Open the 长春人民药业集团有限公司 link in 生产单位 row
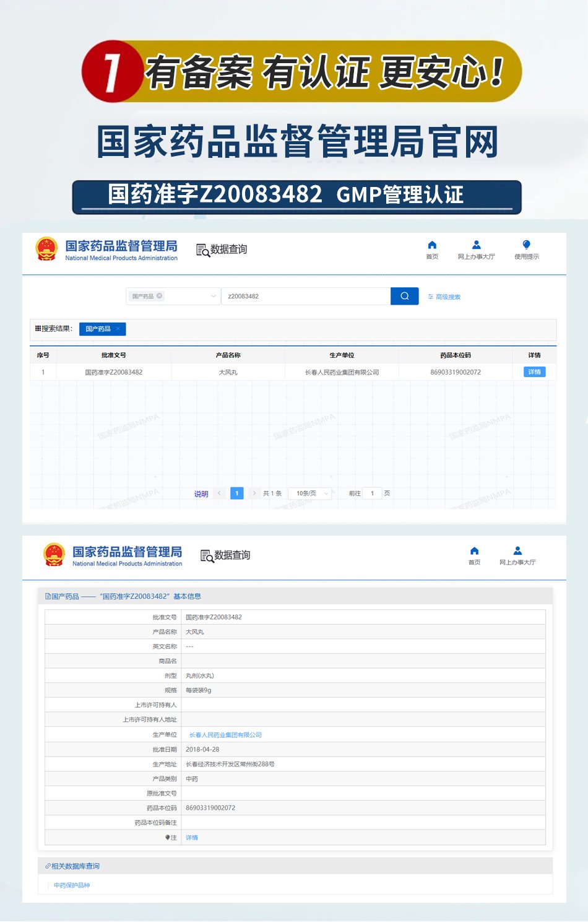588x922 pixels. click(225, 735)
